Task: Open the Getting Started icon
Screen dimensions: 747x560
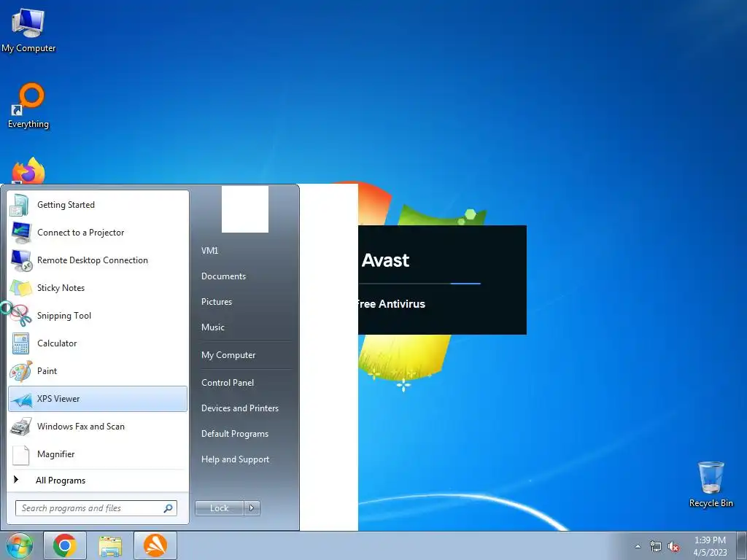Action: click(x=20, y=205)
